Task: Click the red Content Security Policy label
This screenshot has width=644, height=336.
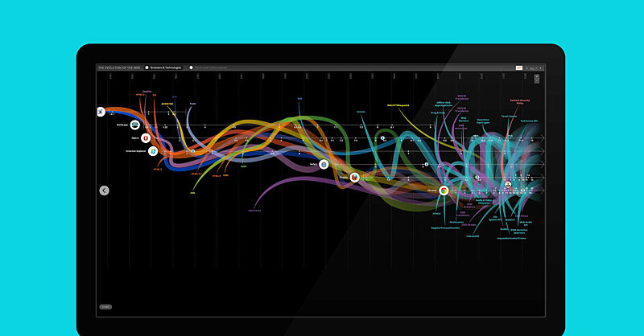Action: (x=520, y=101)
